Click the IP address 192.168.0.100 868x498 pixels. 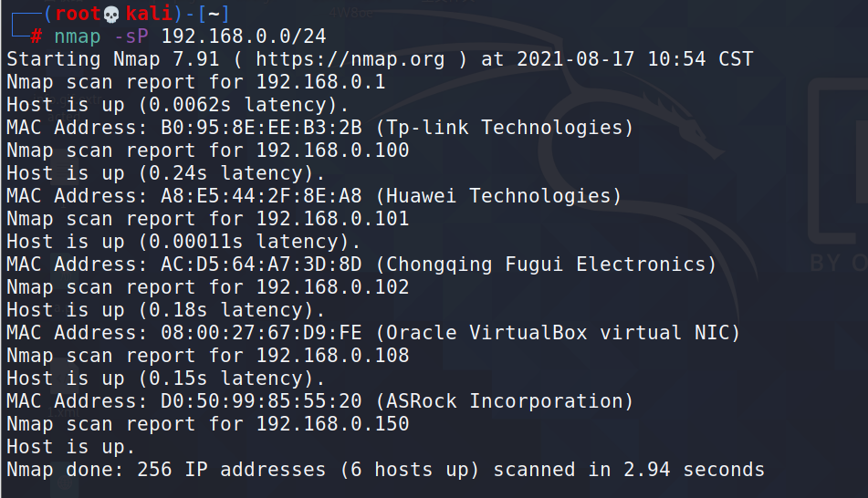point(332,150)
